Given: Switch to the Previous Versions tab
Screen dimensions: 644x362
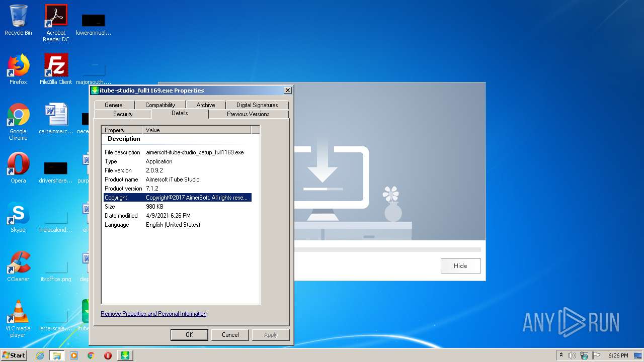Looking at the screenshot, I should point(248,114).
